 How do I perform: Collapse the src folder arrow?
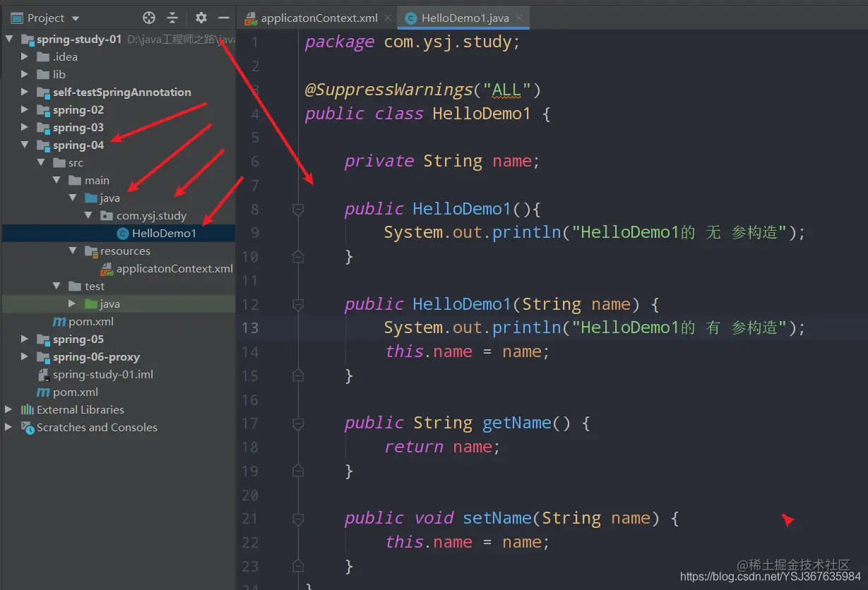41,162
